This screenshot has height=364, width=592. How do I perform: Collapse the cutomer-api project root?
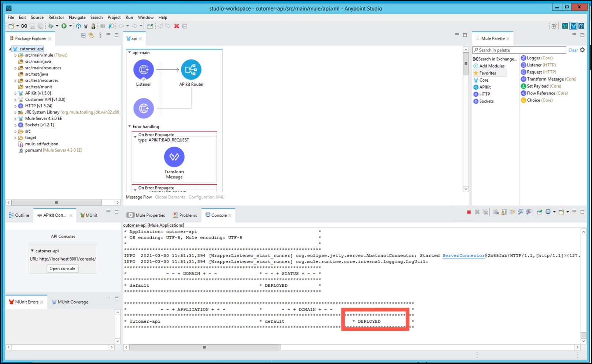[10, 49]
